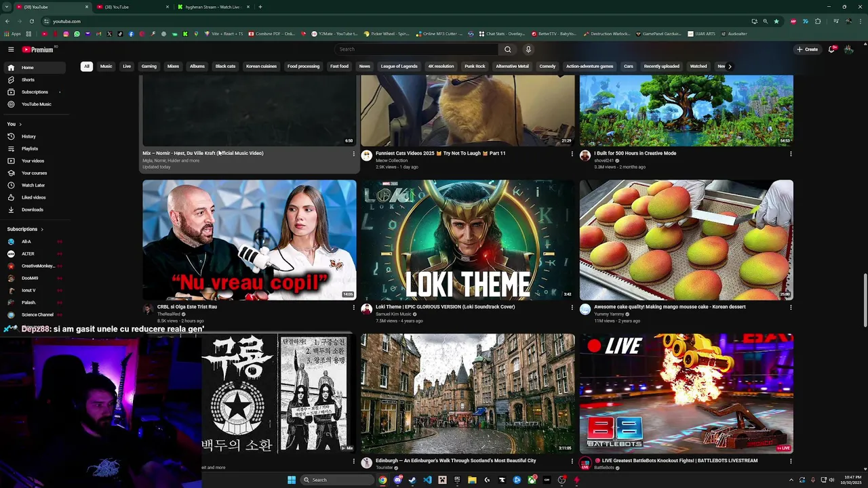Select the Recently uploaded chip
This screenshot has height=488, width=868.
pyautogui.click(x=661, y=66)
